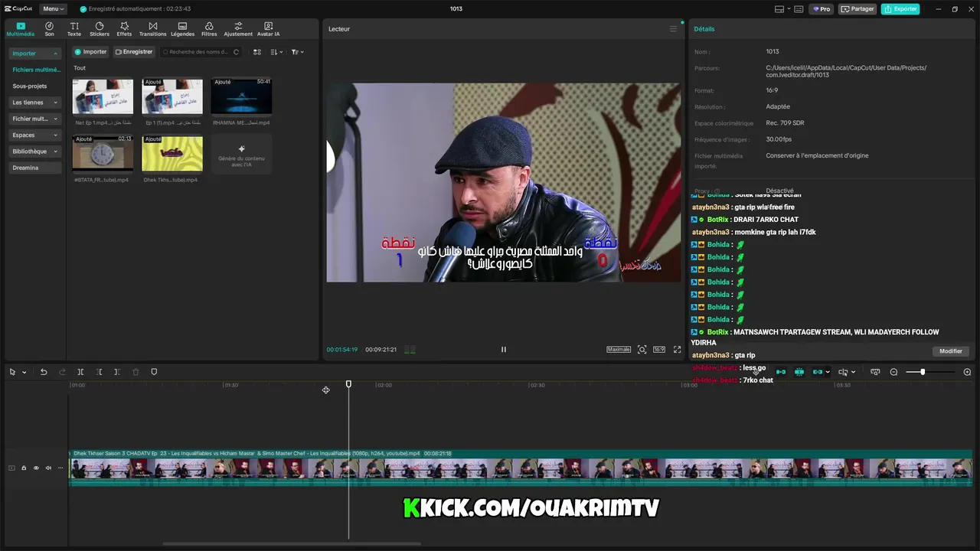Switch to the Son tab

click(49, 29)
